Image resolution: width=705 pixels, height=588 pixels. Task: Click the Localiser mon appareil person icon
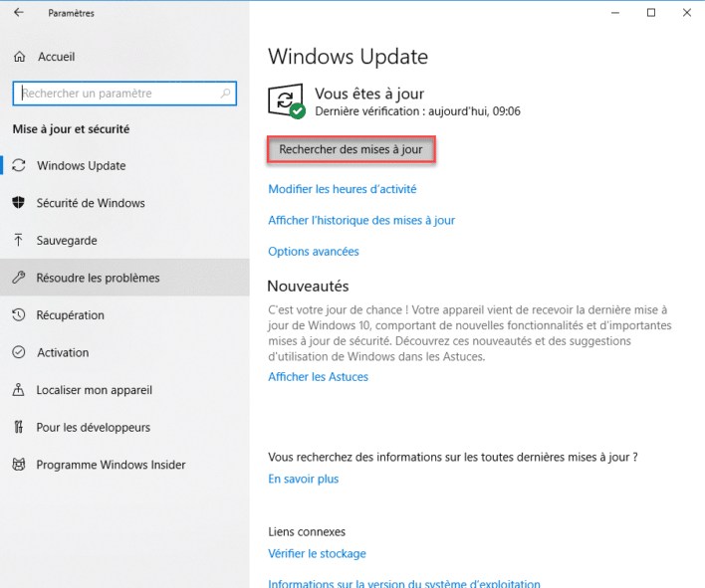[18, 390]
